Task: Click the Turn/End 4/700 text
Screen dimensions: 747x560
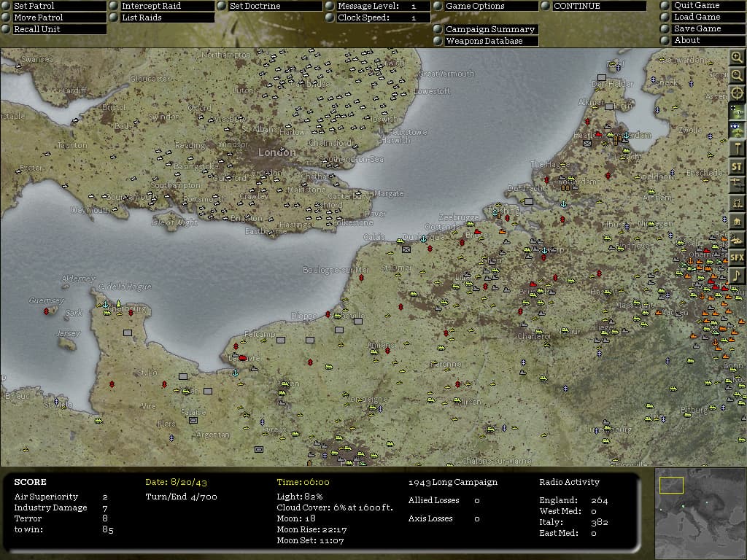Action: tap(181, 497)
